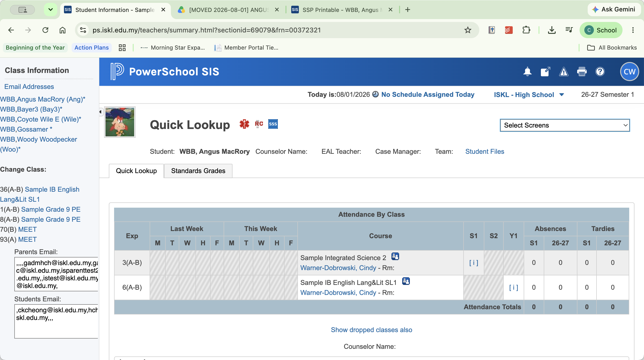
Task: Click the PowerSchool logo icon
Action: [x=117, y=72]
